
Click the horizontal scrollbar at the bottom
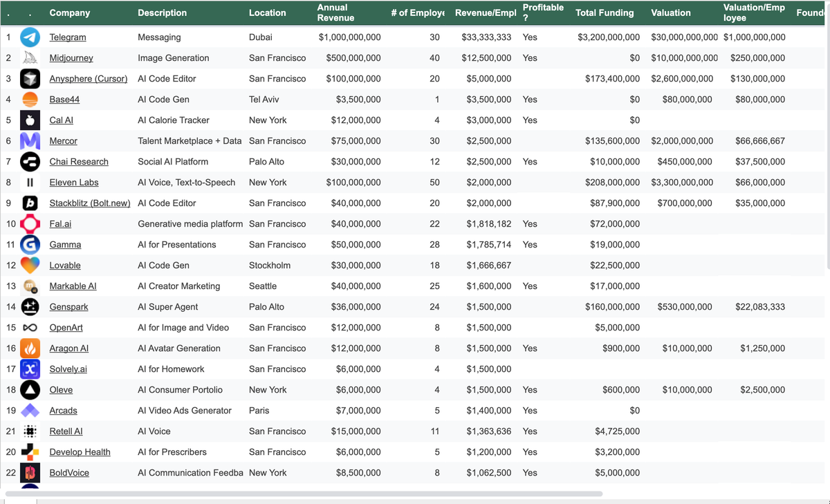click(x=304, y=494)
